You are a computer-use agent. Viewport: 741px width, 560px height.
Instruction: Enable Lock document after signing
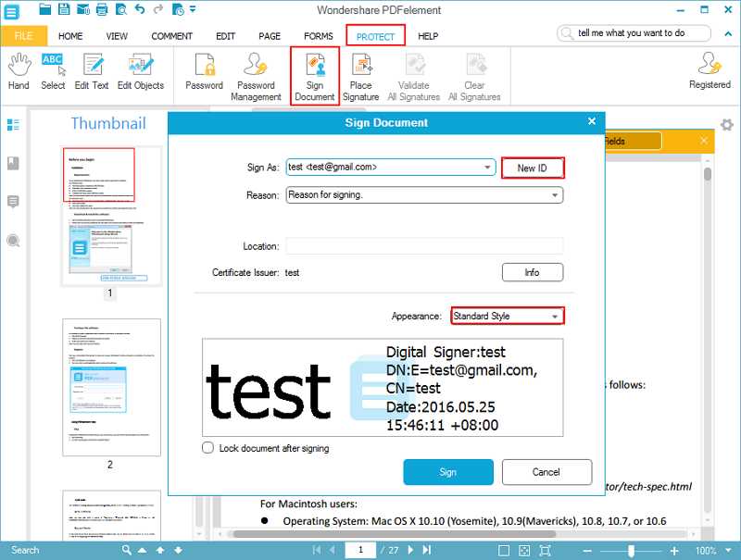(208, 448)
